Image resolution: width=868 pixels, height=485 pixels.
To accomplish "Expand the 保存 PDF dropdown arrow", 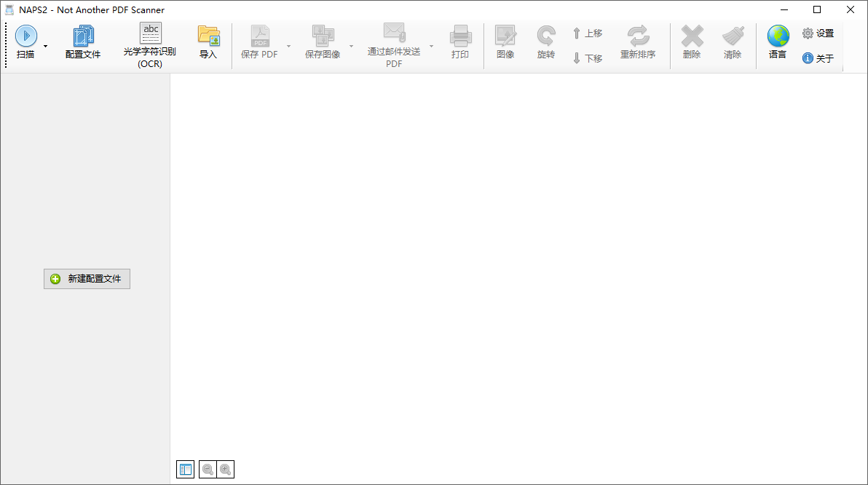I will point(288,46).
